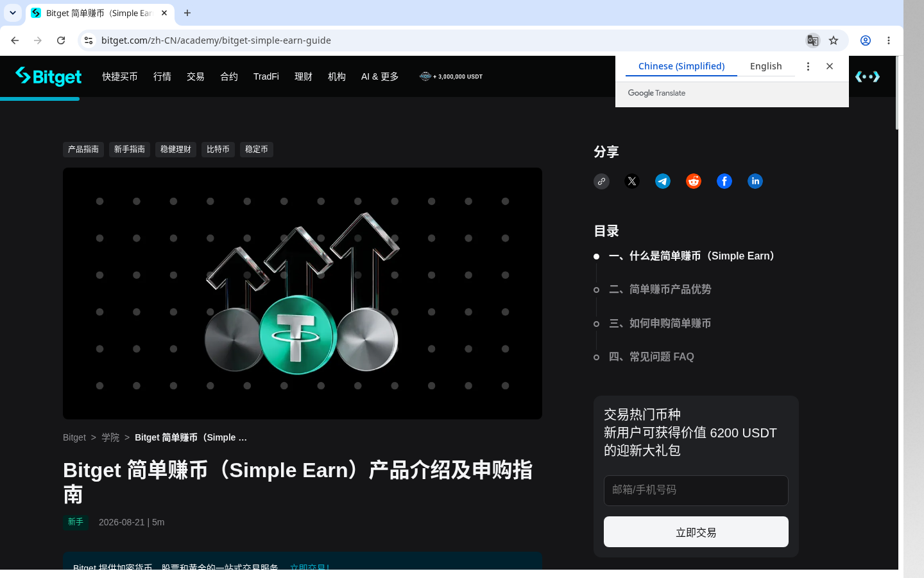Click the 3,000,000 USDT promo icon
The image size is (924, 578).
[451, 76]
